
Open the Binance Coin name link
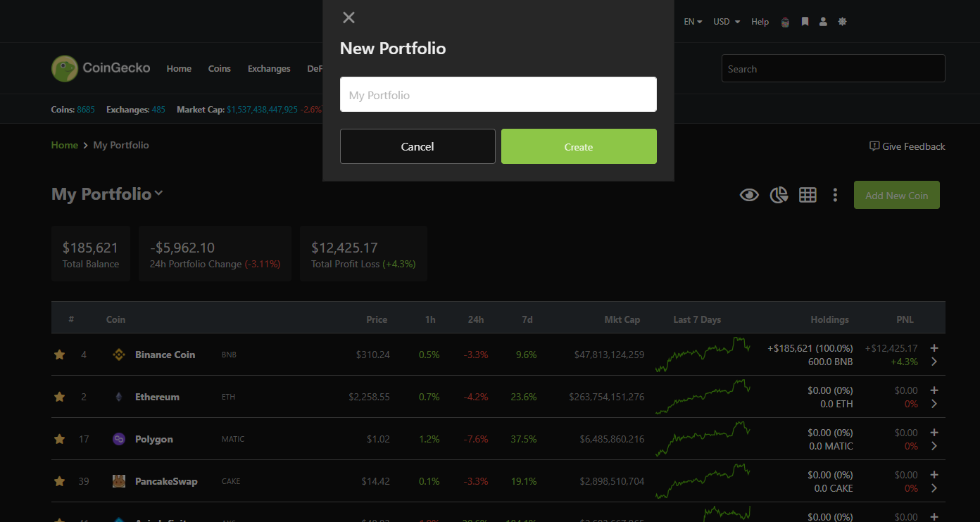(165, 355)
